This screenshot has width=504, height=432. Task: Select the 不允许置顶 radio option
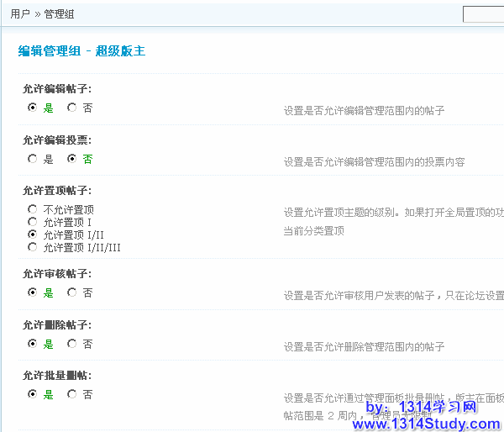click(x=33, y=209)
